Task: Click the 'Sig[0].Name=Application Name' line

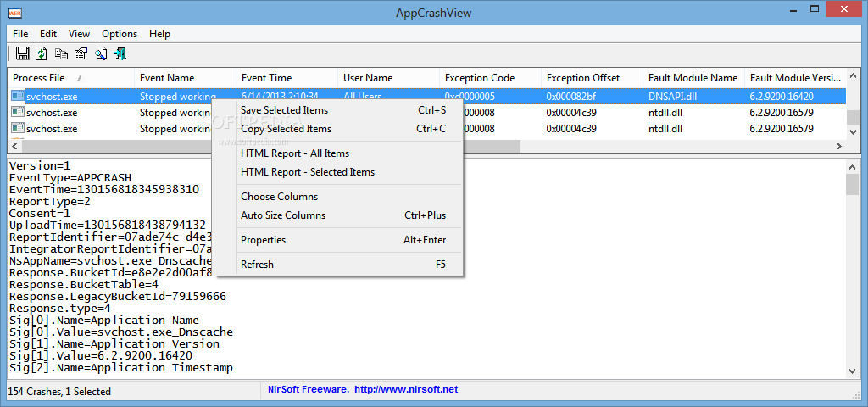Action: (x=104, y=321)
